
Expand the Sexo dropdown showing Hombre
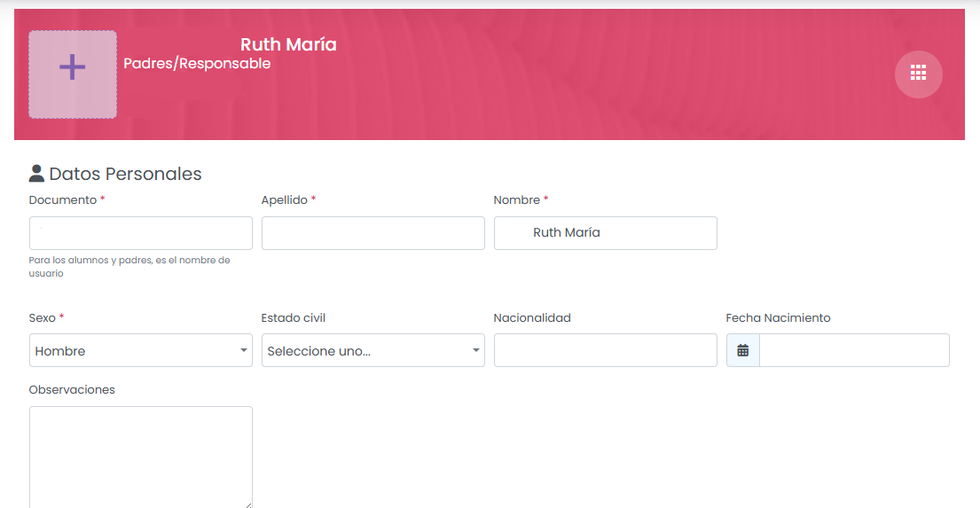tap(141, 350)
